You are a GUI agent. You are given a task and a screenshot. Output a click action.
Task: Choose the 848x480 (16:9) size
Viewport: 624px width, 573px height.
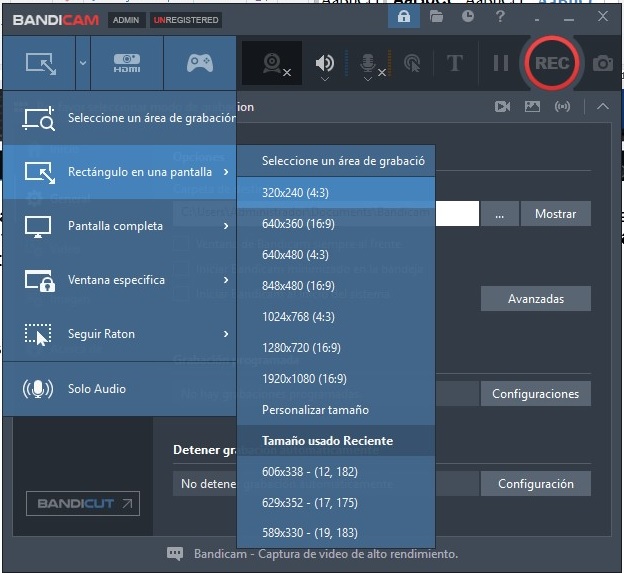pyautogui.click(x=336, y=286)
